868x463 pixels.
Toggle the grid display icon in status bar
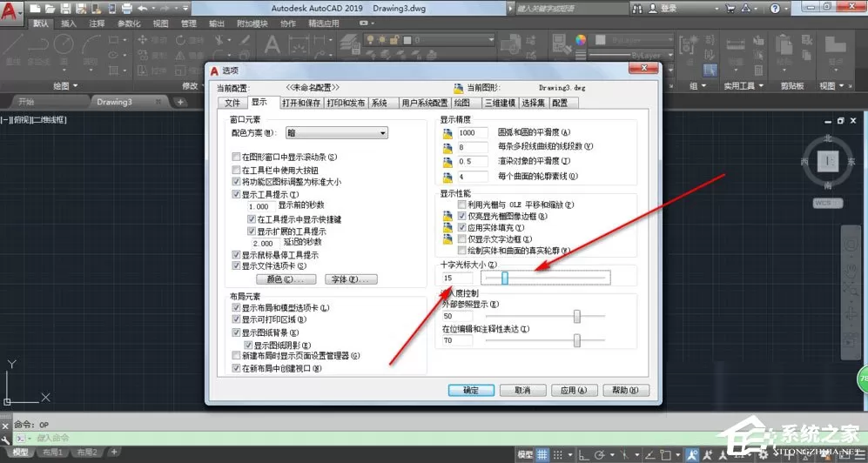click(542, 454)
